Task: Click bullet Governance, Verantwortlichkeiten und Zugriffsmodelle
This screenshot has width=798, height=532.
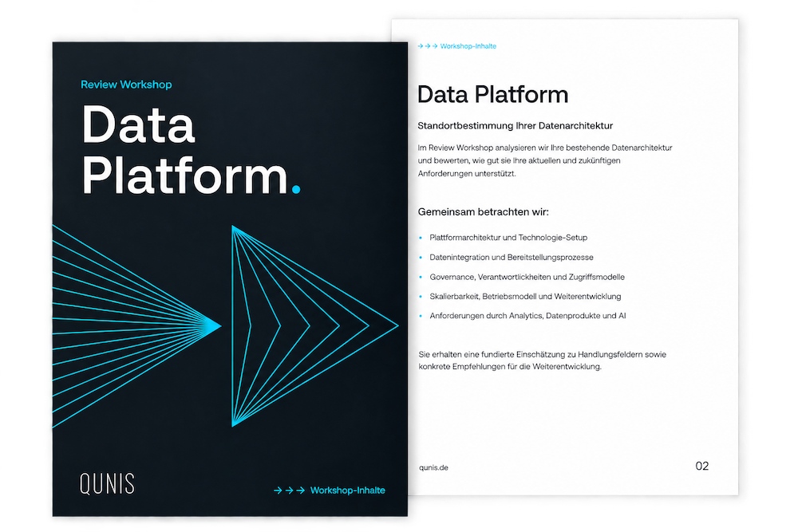Action: coord(527,278)
